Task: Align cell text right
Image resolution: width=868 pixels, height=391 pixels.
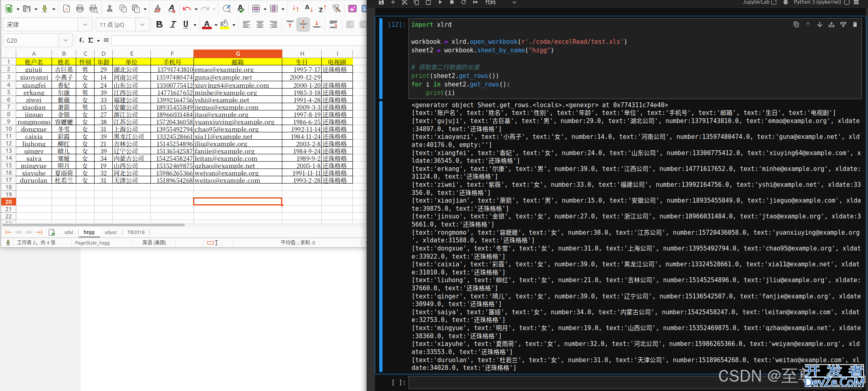Action: (274, 25)
